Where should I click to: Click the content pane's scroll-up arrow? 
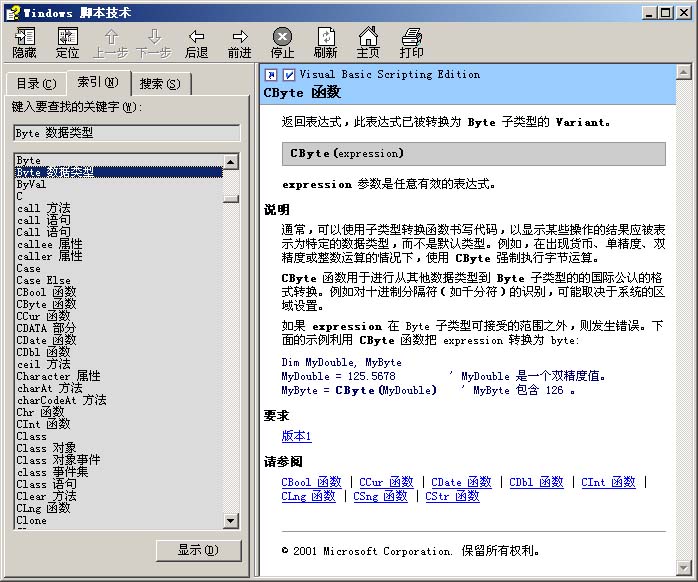click(683, 72)
